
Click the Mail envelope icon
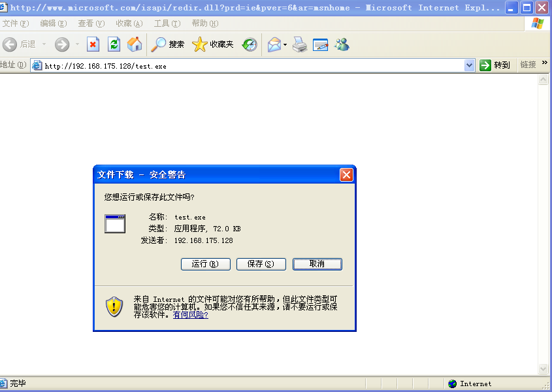(274, 44)
